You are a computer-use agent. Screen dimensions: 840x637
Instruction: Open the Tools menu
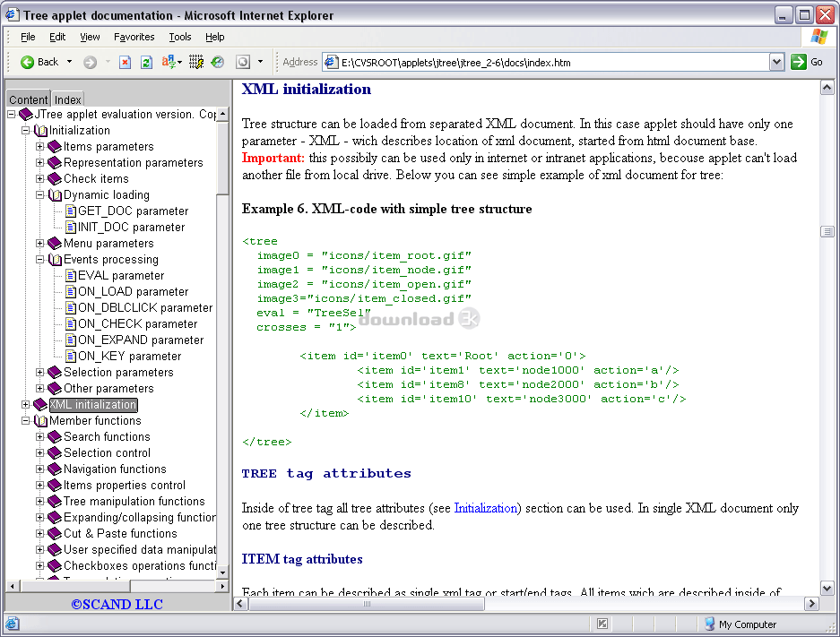(x=180, y=37)
